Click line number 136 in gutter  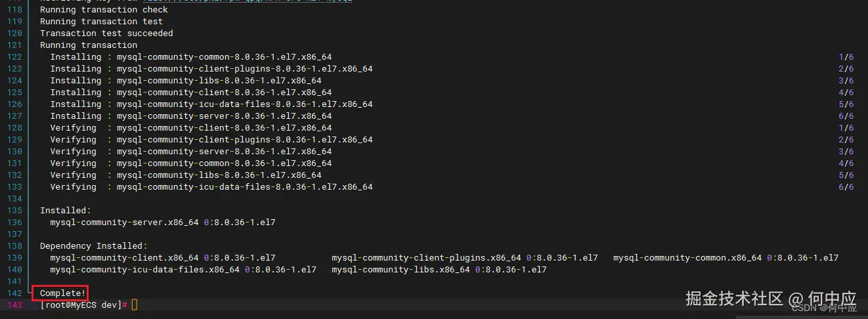click(14, 222)
